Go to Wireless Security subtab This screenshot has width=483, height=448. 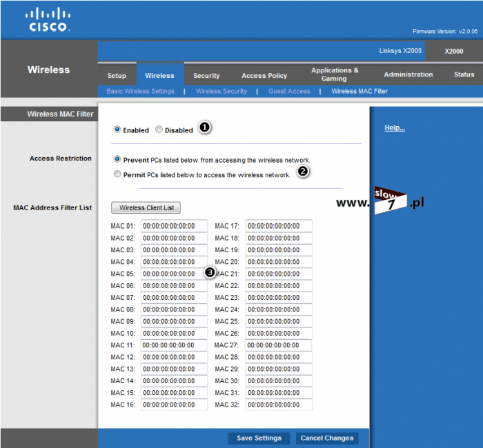click(221, 91)
